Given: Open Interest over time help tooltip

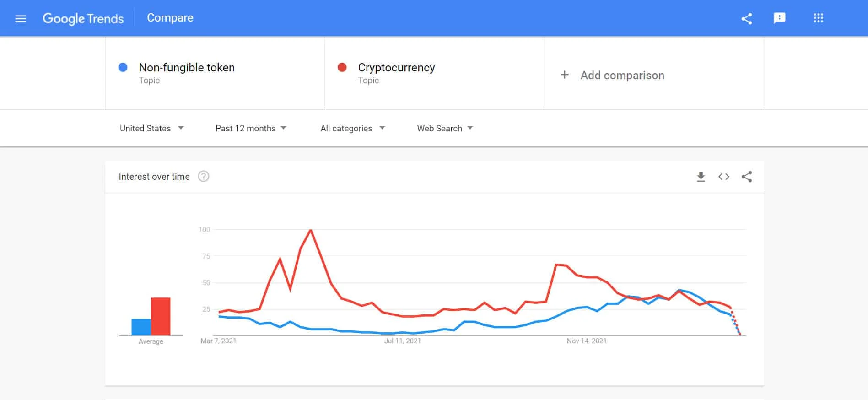Looking at the screenshot, I should point(204,177).
